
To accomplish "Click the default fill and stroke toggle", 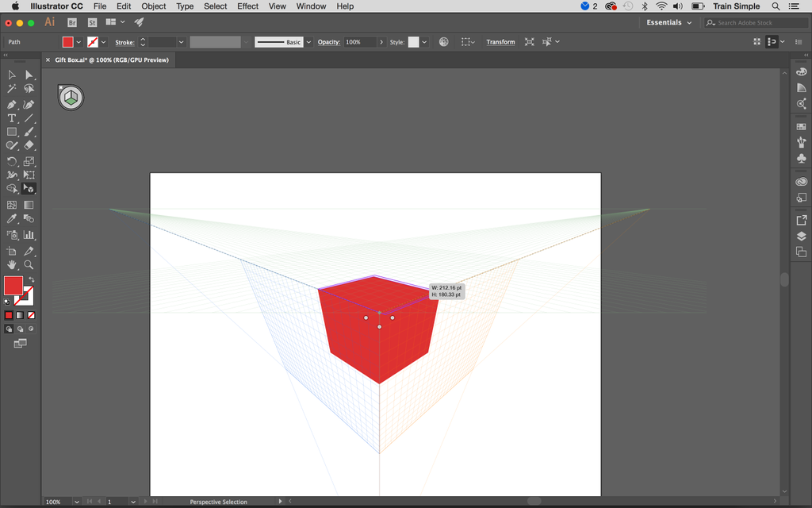I will (5, 302).
